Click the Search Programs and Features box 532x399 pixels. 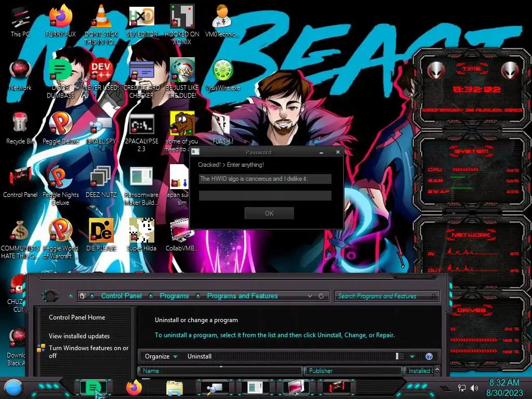pyautogui.click(x=387, y=296)
